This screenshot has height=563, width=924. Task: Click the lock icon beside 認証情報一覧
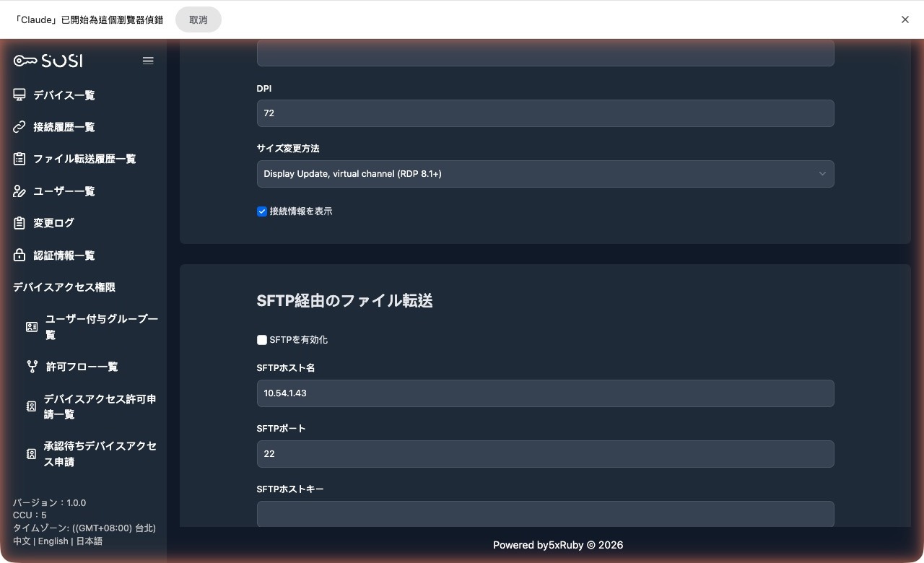(x=19, y=255)
